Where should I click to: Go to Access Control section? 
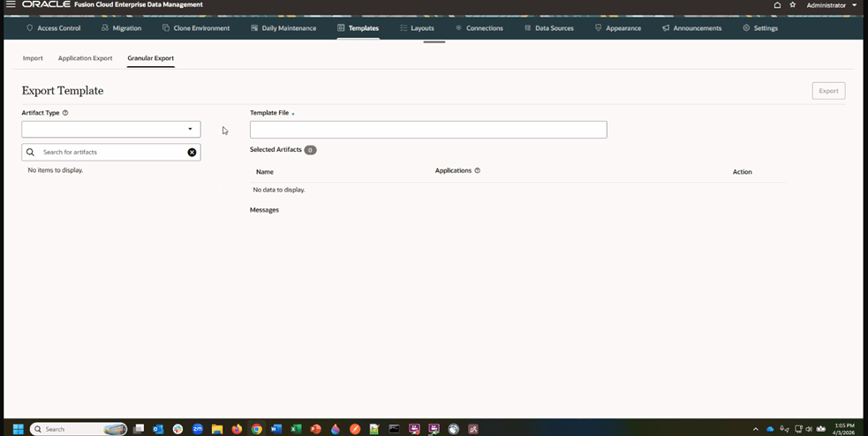click(53, 28)
